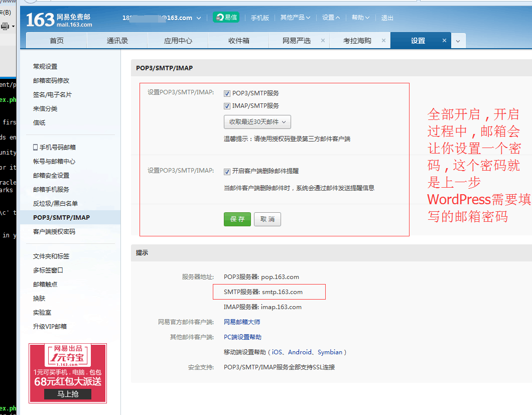Click the 163 NetEase mail logo
This screenshot has height=415, width=532.
(x=59, y=20)
